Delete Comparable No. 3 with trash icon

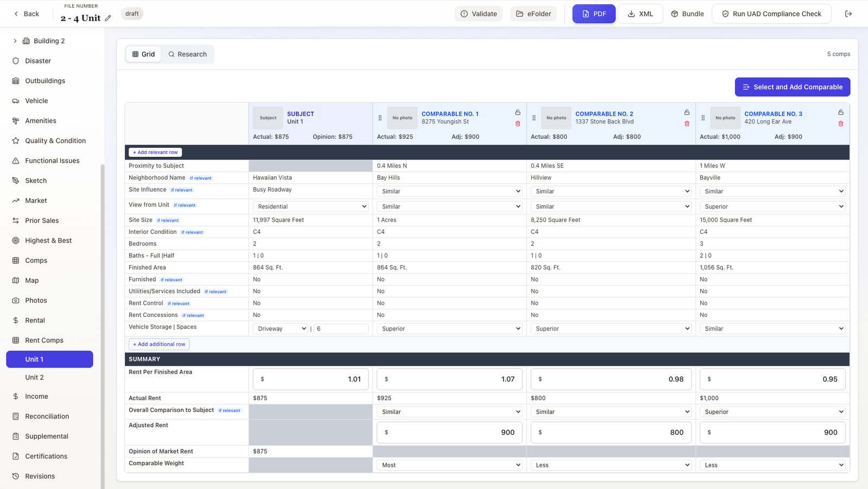pyautogui.click(x=841, y=124)
